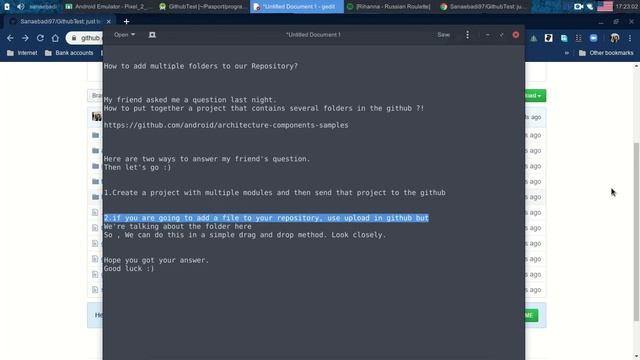The width and height of the screenshot is (640, 360).
Task: Click the 17:23:02 clock in the panel
Action: point(627,7)
